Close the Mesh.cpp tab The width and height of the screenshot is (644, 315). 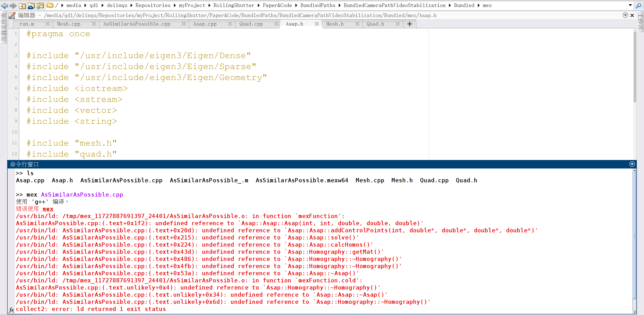pyautogui.click(x=94, y=24)
